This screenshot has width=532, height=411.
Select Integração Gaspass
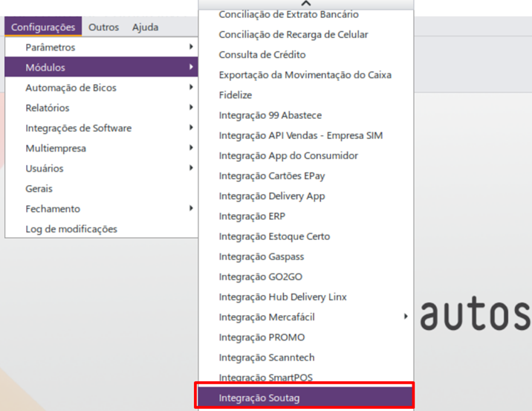click(x=306, y=256)
